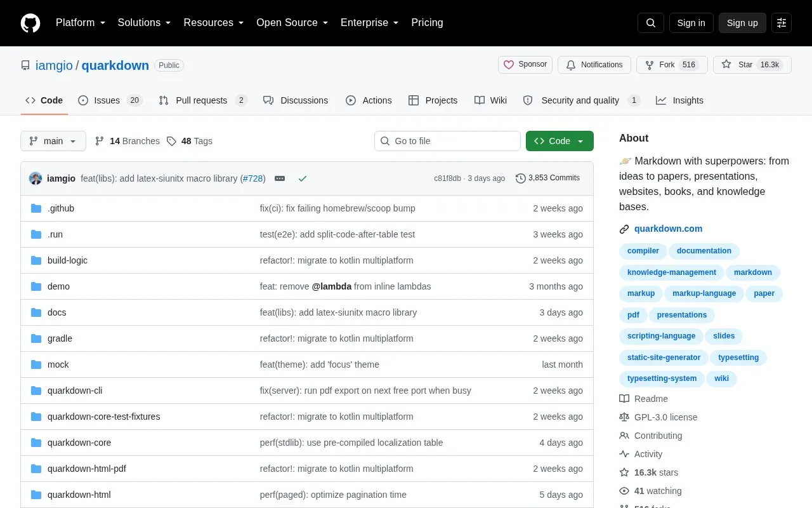
Task: Open the main branch selector dropdown
Action: coord(53,141)
